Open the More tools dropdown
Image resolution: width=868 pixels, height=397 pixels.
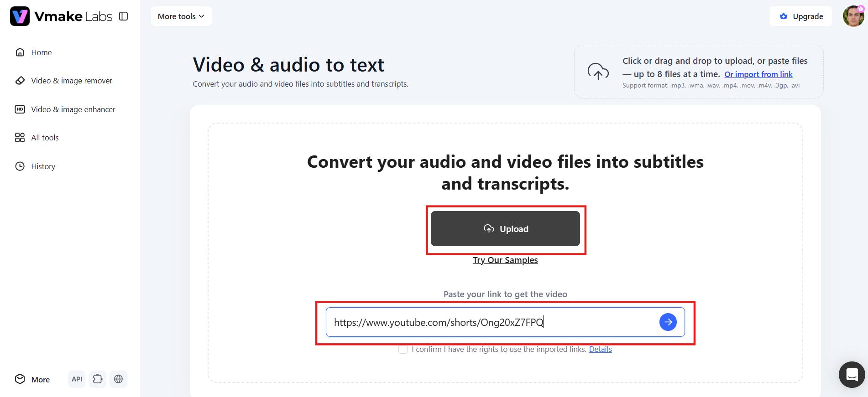(x=181, y=16)
